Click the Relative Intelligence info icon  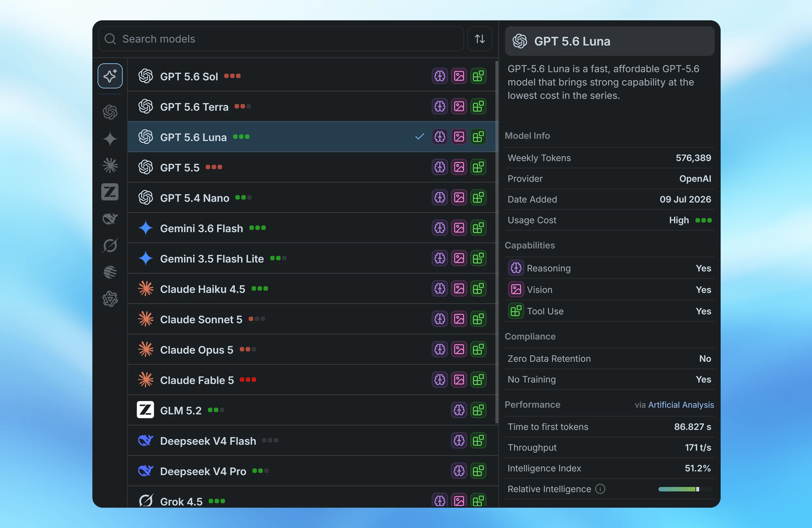click(x=600, y=489)
